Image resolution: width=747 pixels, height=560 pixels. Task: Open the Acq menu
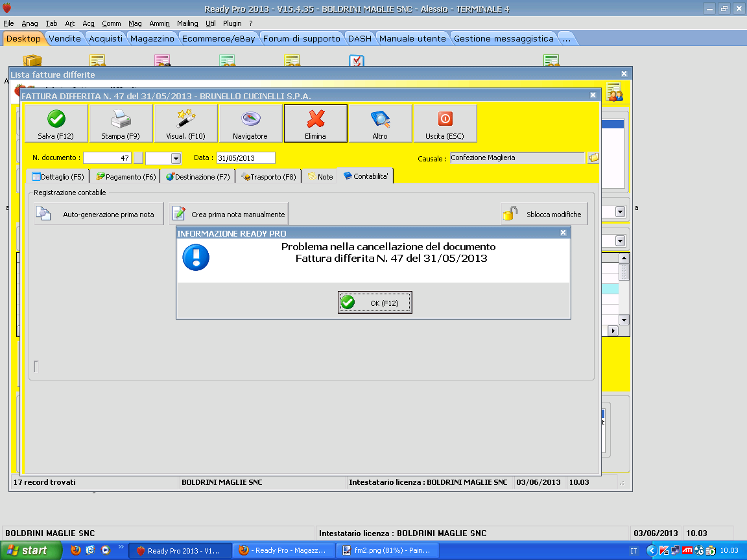click(x=89, y=23)
